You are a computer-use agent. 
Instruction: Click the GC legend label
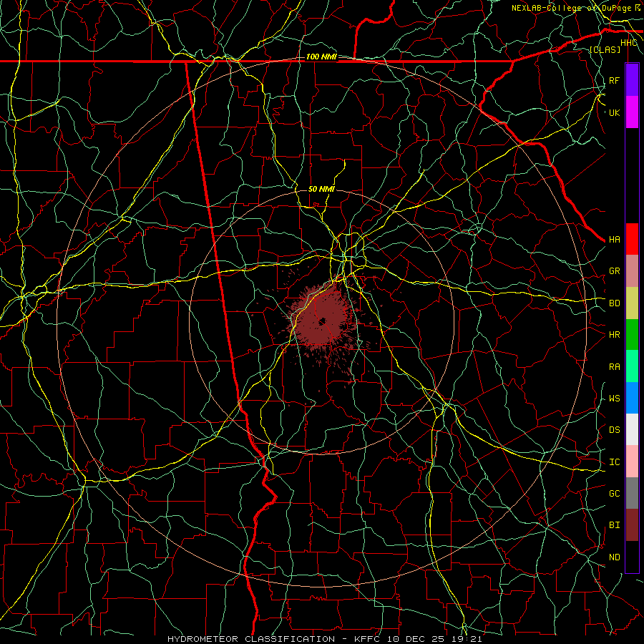point(614,494)
